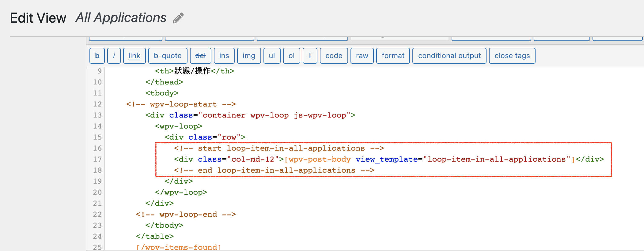Click the opening <wpv-loop> tag
This screenshot has height=251, width=644.
tap(179, 126)
